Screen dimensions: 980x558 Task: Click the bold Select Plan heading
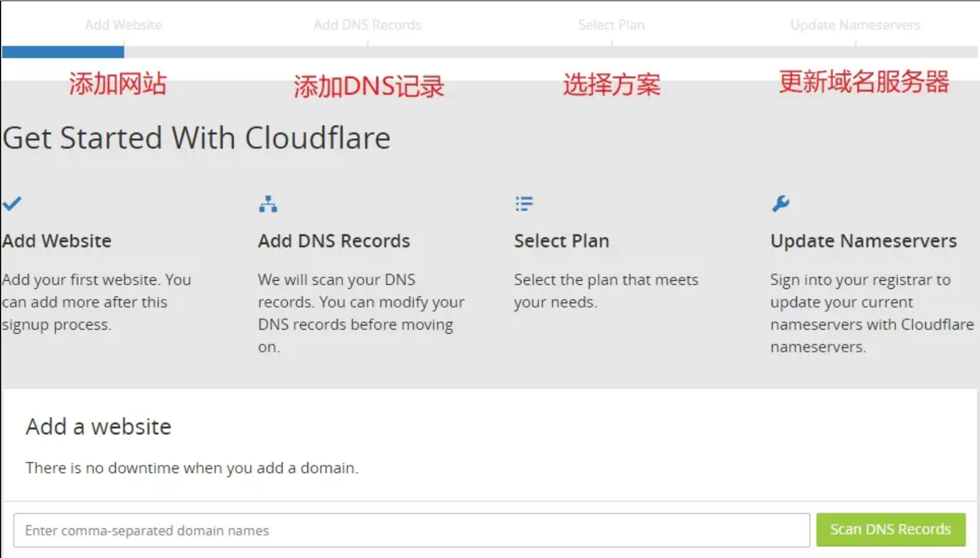point(562,241)
